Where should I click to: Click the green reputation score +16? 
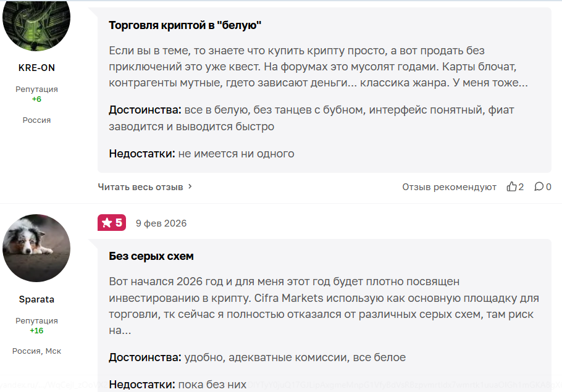[36, 330]
